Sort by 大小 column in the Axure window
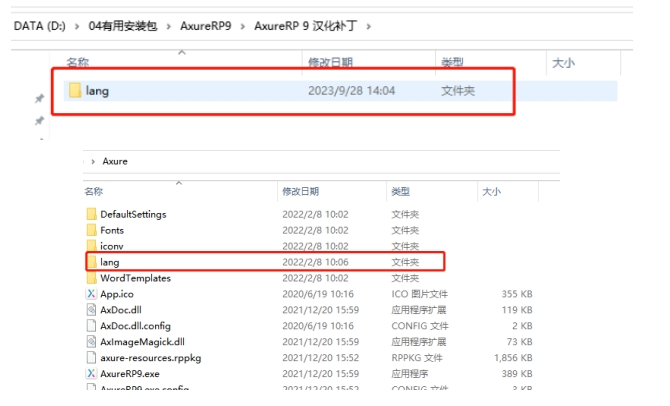670x406 pixels. pyautogui.click(x=491, y=191)
